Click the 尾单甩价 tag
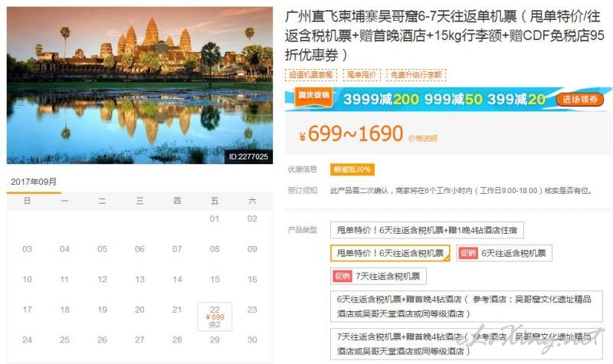The image size is (613, 364). [x=362, y=74]
